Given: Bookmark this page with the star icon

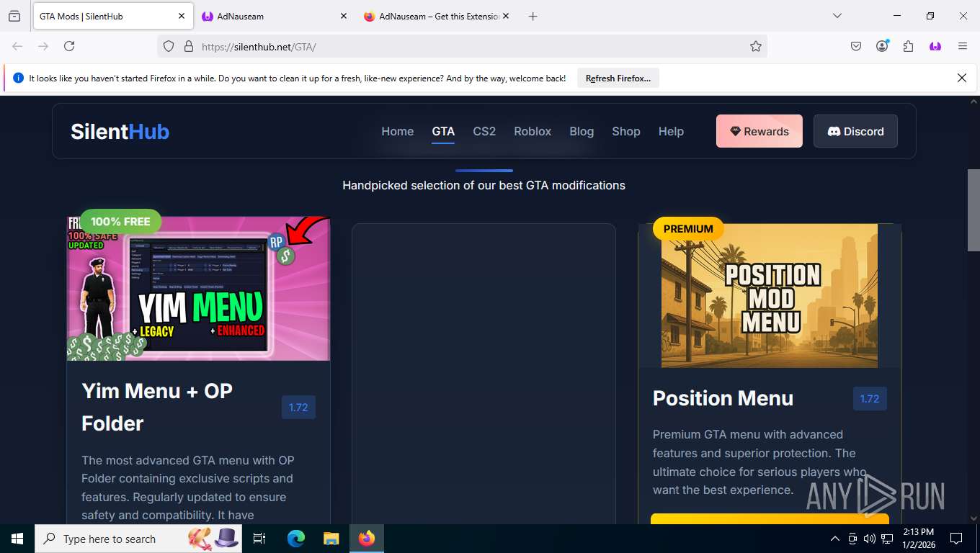Looking at the screenshot, I should [x=755, y=46].
